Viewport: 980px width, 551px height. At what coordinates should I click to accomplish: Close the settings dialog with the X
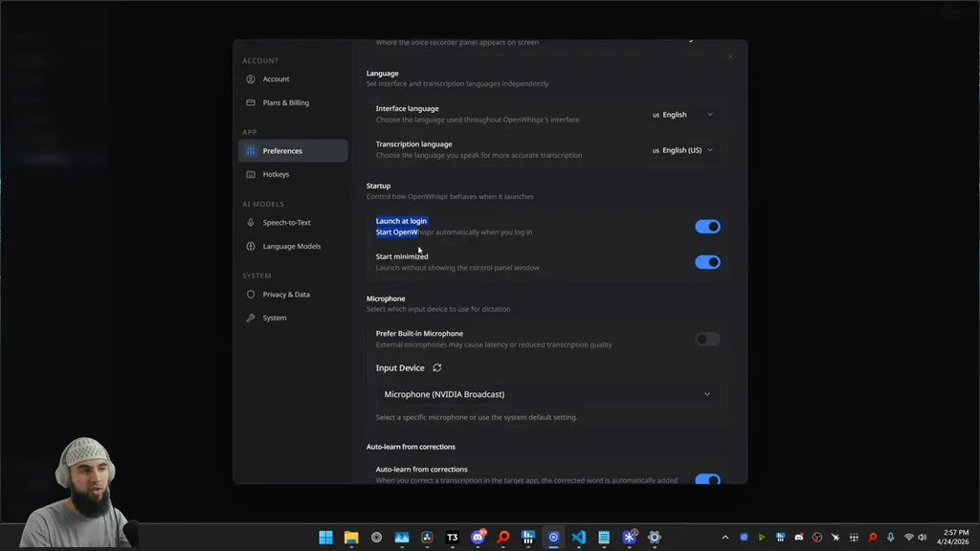(x=730, y=56)
